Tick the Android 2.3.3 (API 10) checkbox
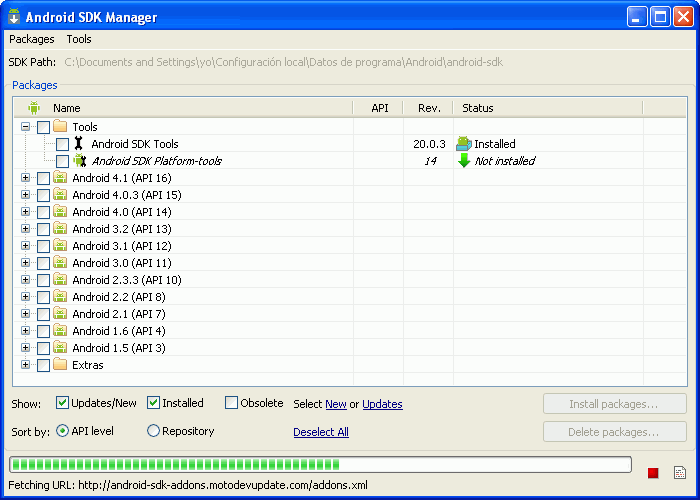 point(43,280)
